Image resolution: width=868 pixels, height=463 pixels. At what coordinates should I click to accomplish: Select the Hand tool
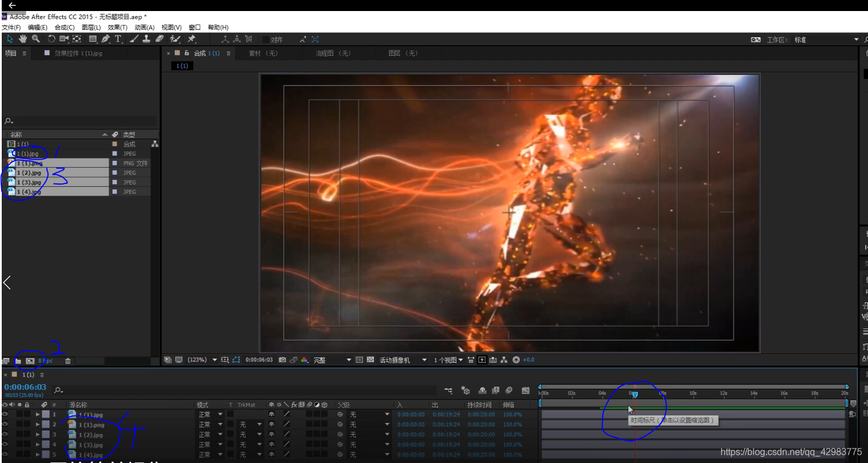(x=23, y=39)
